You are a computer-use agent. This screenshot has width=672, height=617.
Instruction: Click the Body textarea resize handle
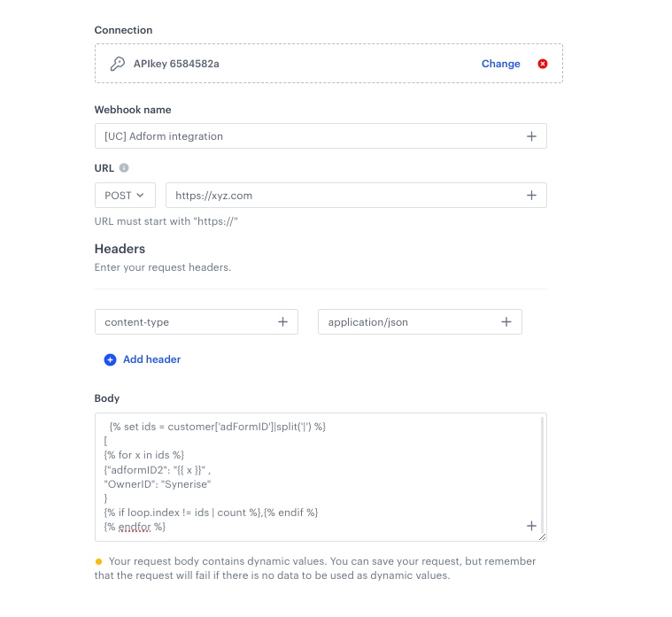click(x=543, y=536)
